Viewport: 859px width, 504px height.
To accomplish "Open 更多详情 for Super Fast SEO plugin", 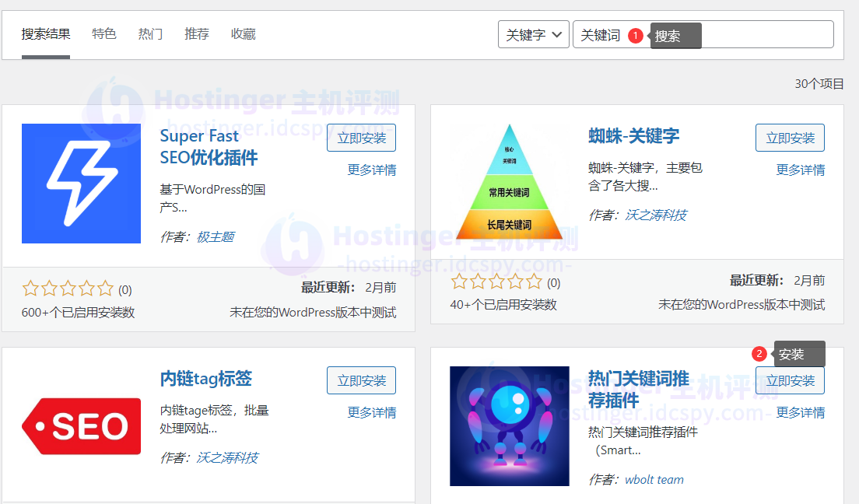I will tap(371, 170).
